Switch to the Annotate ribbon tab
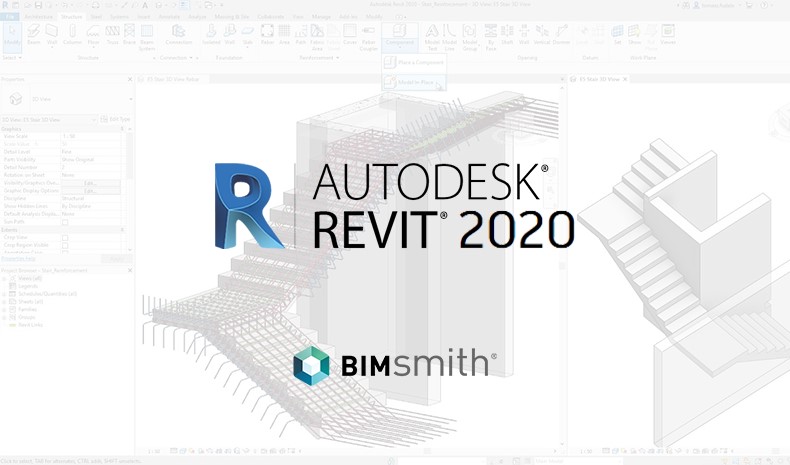The width and height of the screenshot is (790, 465). (169, 17)
